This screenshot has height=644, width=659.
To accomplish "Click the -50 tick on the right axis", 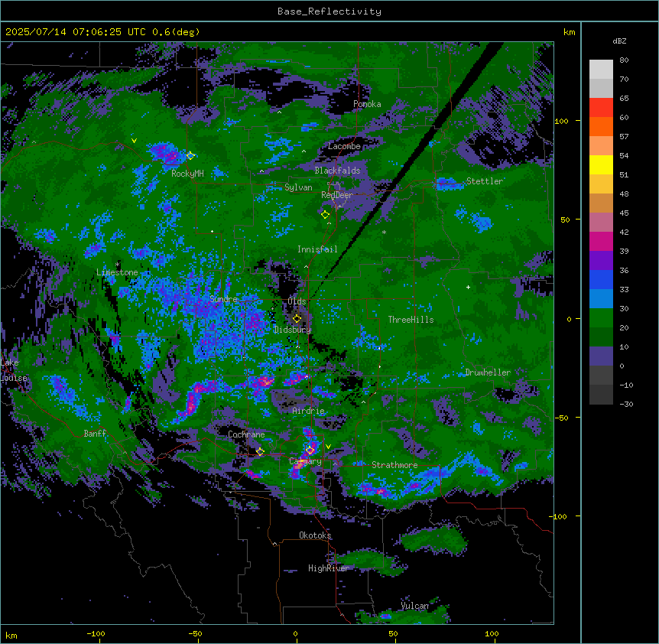I will click(x=561, y=418).
